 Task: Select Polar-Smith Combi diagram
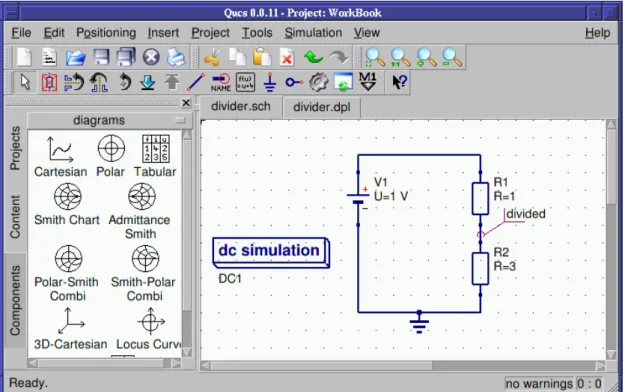(x=67, y=274)
